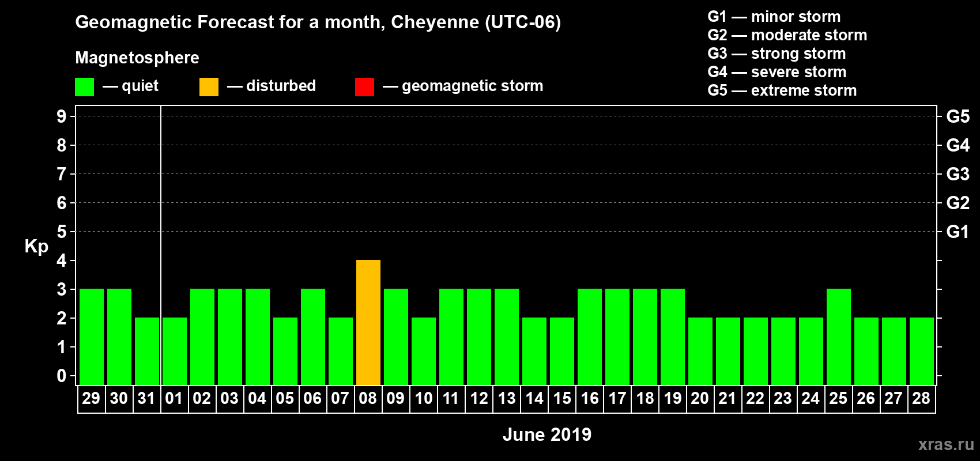This screenshot has height=461, width=980.
Task: Select the date label 15
Action: coord(561,399)
